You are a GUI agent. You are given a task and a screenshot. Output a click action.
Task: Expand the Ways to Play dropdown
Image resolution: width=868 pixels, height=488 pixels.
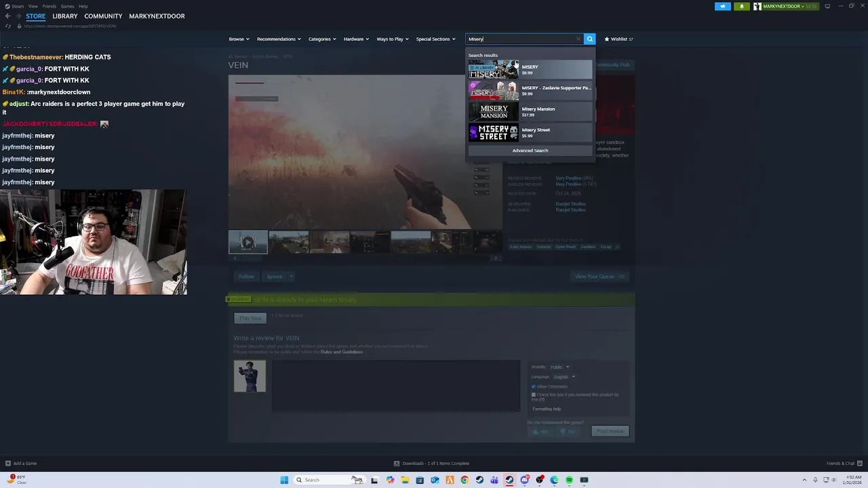pyautogui.click(x=393, y=39)
